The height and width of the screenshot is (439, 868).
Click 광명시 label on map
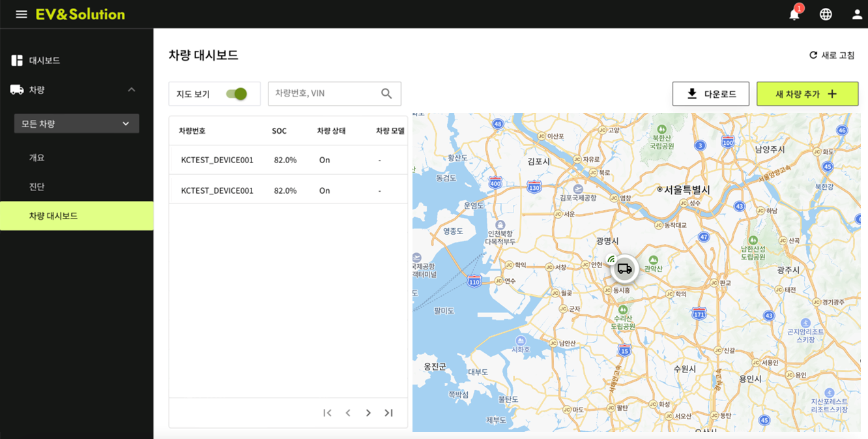coord(607,241)
